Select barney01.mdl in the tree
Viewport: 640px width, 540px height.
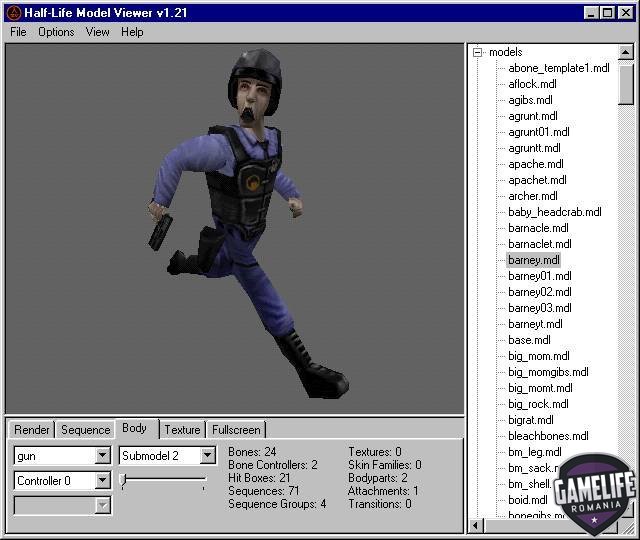[x=540, y=276]
